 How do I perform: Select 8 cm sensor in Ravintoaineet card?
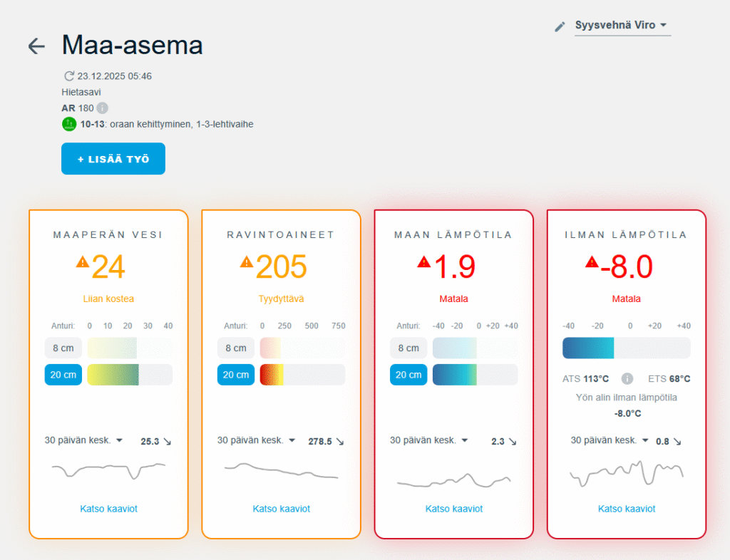236,348
